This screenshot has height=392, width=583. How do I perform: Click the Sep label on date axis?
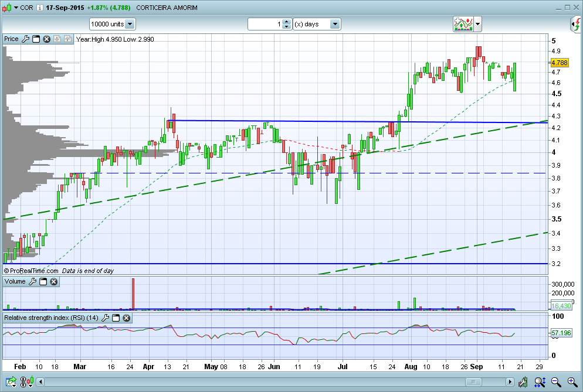pyautogui.click(x=476, y=367)
